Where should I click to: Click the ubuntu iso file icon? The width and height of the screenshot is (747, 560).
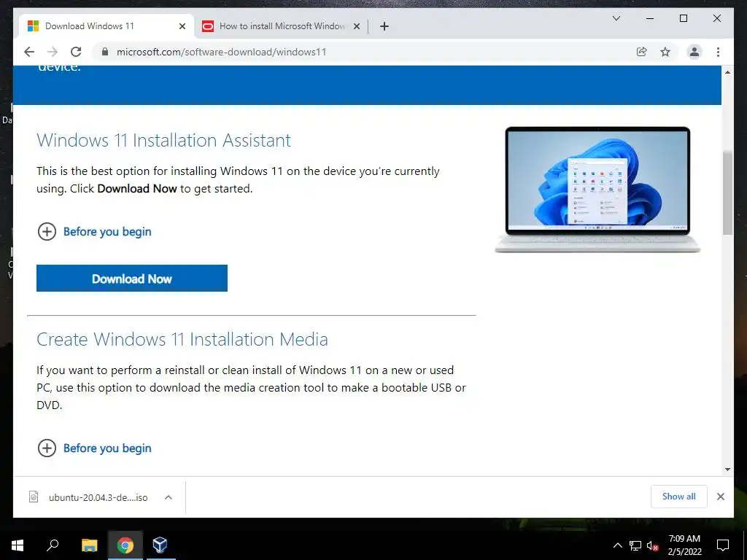coord(34,497)
